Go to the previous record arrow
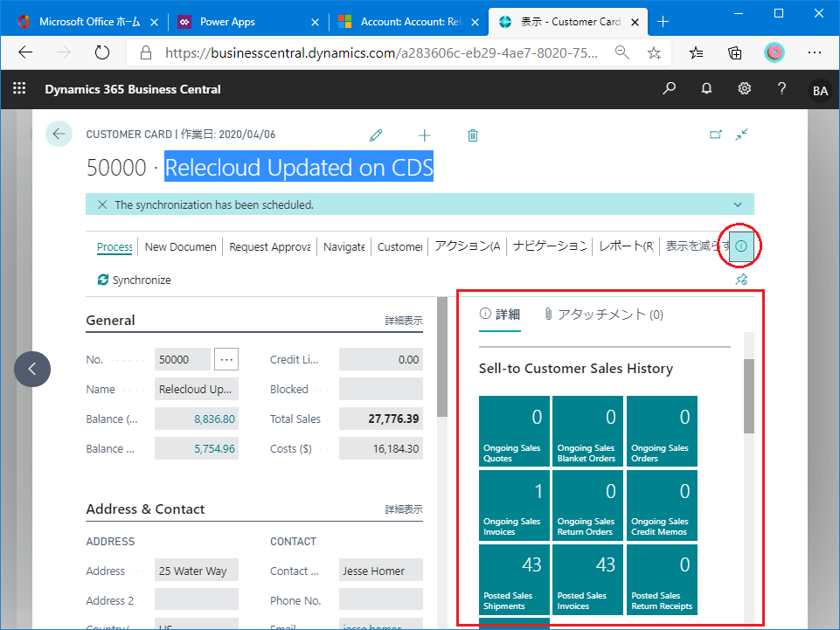Image resolution: width=840 pixels, height=630 pixels. tap(32, 369)
